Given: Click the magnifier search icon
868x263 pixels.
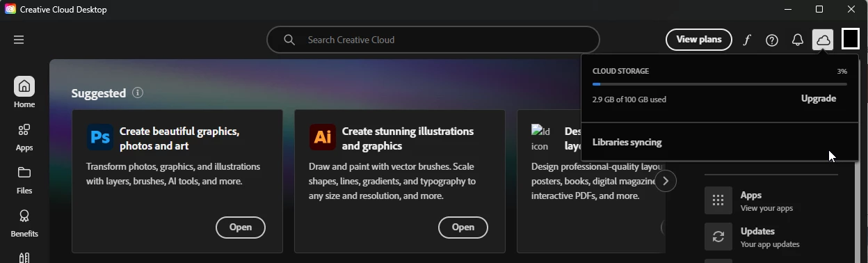Looking at the screenshot, I should click(x=289, y=40).
